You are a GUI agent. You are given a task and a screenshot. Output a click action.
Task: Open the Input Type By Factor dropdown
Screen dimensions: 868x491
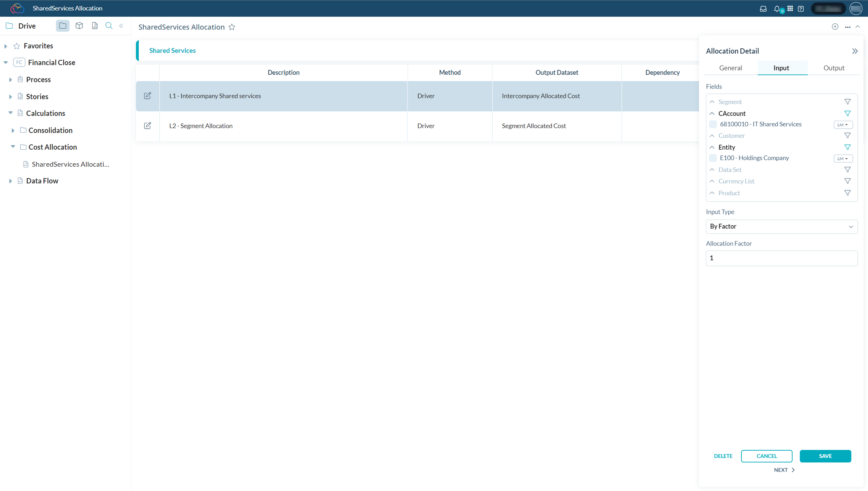point(781,227)
